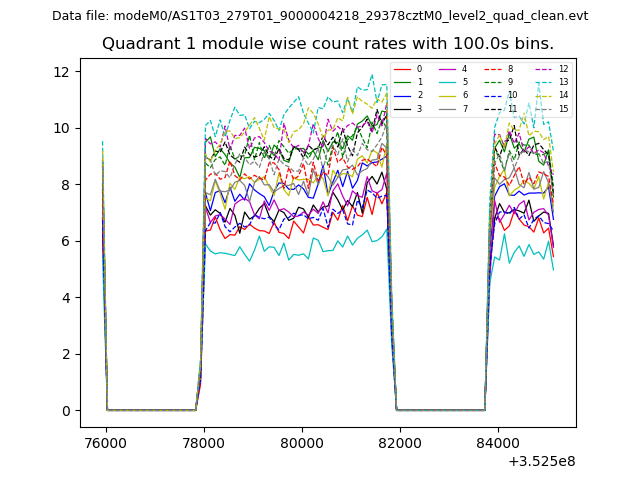640x480 pixels.
Task: Pick the black solid legend line for module 3
Action: tap(402, 108)
